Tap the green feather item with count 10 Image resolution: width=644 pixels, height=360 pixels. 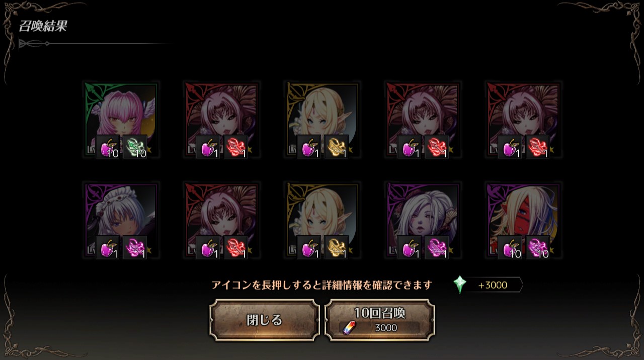[135, 147]
